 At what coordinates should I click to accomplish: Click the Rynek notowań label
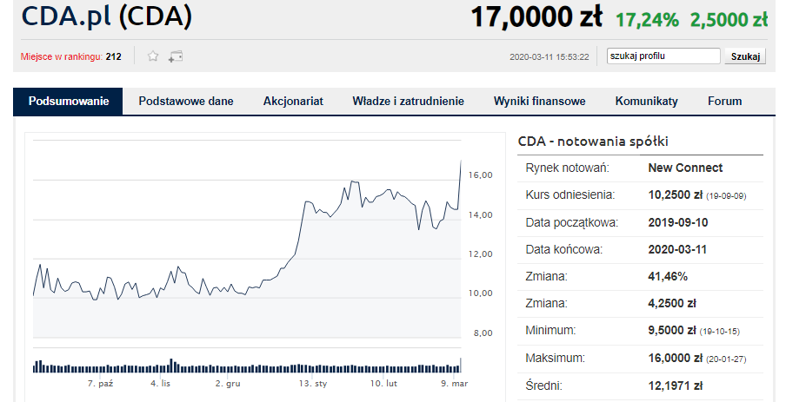pos(567,168)
